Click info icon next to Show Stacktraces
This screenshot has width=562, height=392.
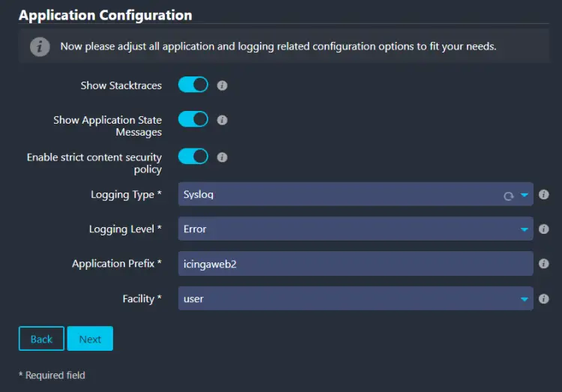[222, 85]
